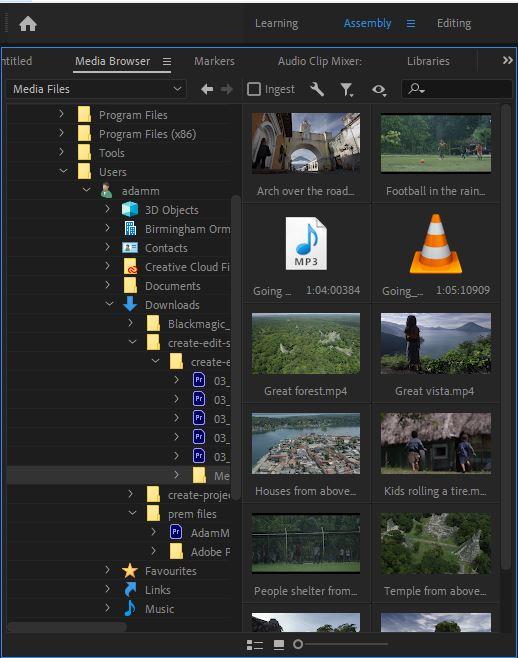Select the 3D Objects cube icon
Screen dimensions: 518x658
(130, 209)
